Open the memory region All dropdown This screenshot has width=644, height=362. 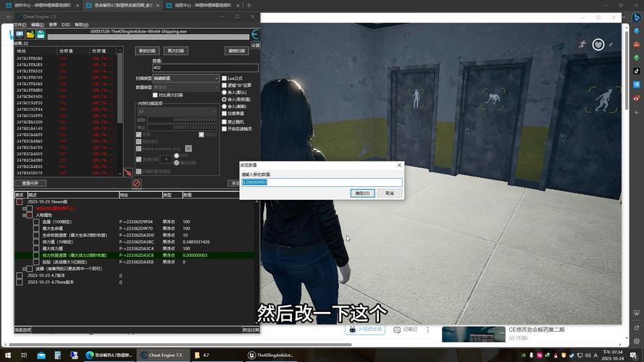177,111
